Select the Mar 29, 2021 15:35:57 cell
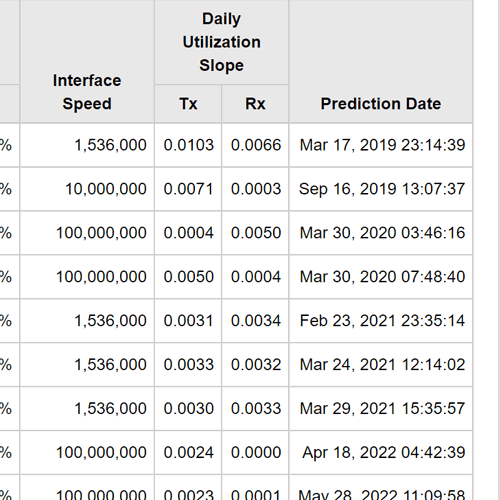Viewport: 500px width, 500px height. pos(381,409)
